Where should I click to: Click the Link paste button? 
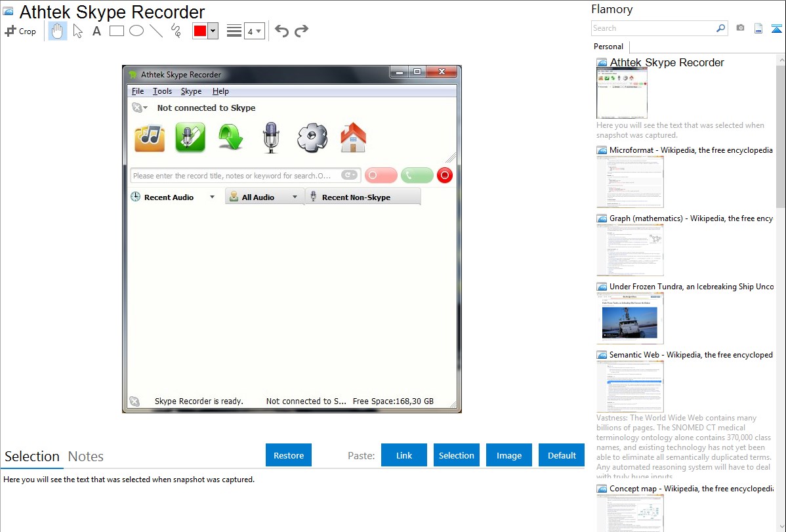[404, 455]
